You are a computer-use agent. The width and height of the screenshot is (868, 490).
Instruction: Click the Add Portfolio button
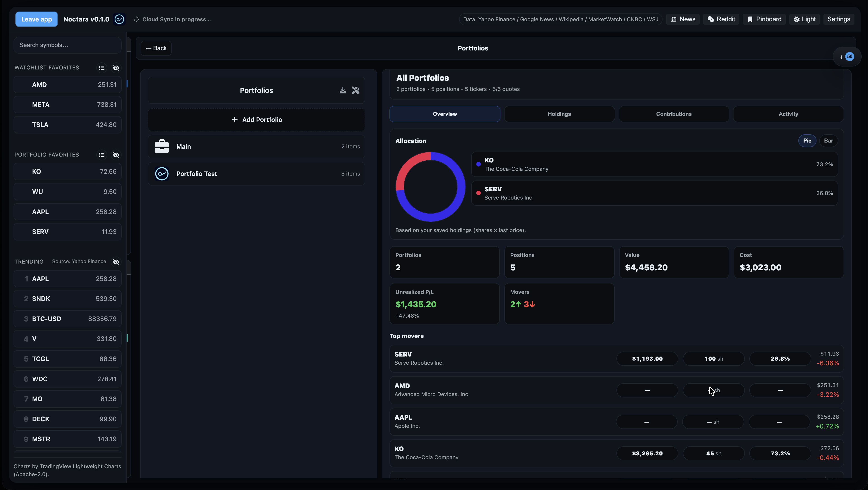point(256,120)
